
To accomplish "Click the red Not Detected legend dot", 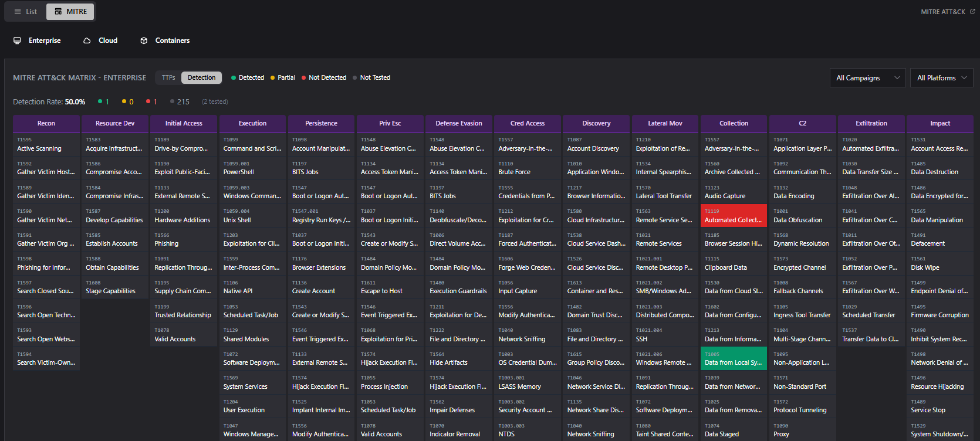I will coord(303,78).
